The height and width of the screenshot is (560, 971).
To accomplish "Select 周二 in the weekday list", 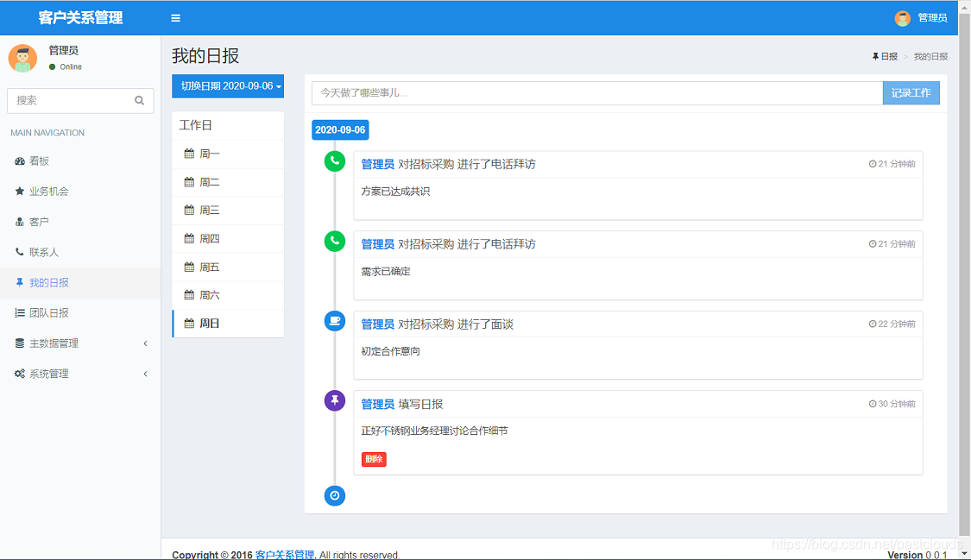I will pos(228,182).
